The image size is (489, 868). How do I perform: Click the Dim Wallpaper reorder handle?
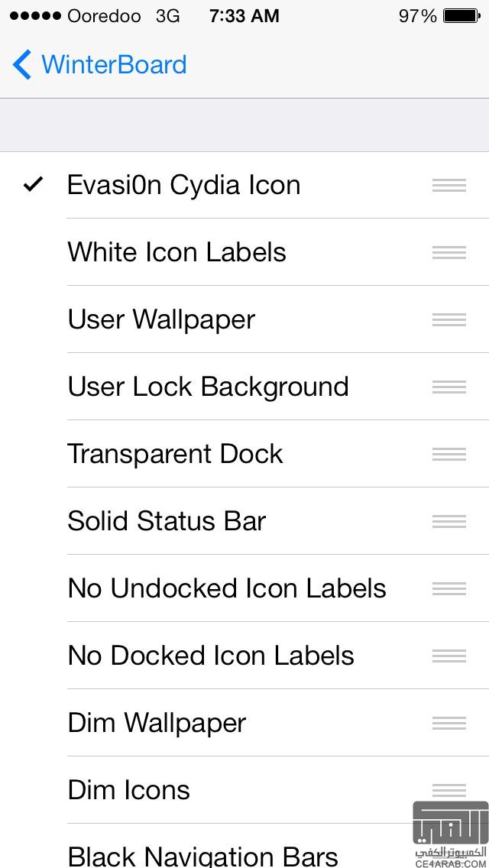coord(449,723)
